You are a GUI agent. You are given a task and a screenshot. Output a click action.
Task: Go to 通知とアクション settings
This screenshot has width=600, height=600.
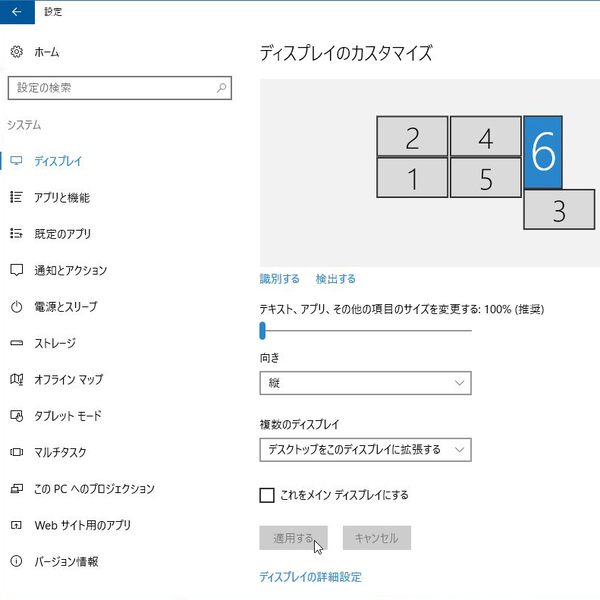[71, 270]
